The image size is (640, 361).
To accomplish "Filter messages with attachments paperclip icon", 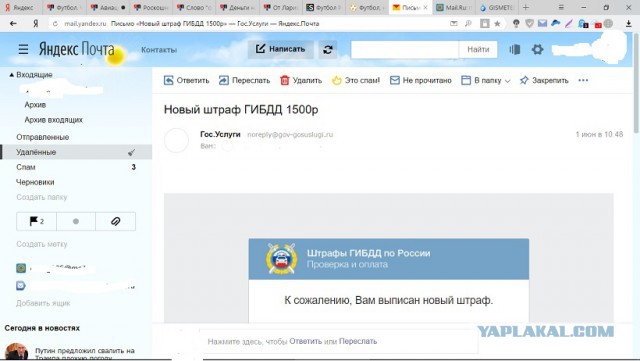I will point(116,221).
